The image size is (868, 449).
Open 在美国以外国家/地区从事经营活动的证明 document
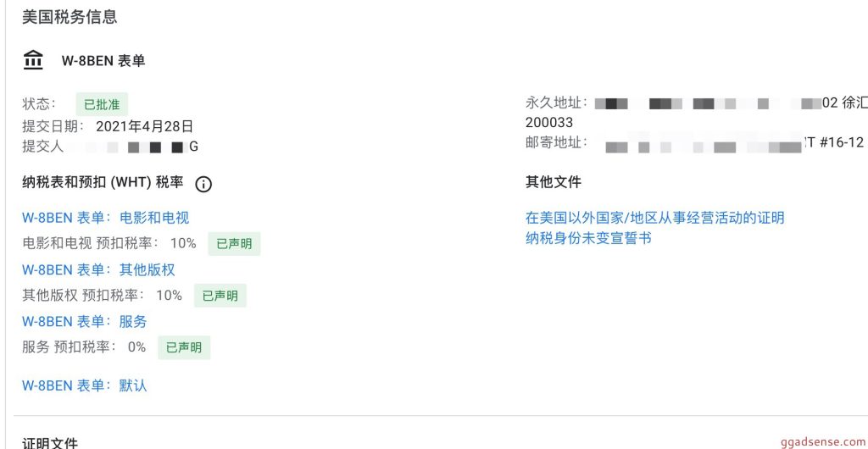[x=655, y=218]
